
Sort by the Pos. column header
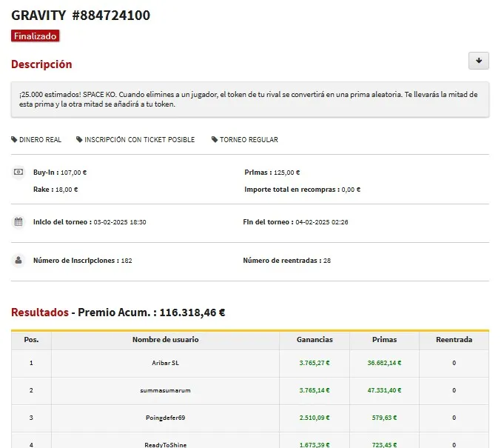[31, 340]
